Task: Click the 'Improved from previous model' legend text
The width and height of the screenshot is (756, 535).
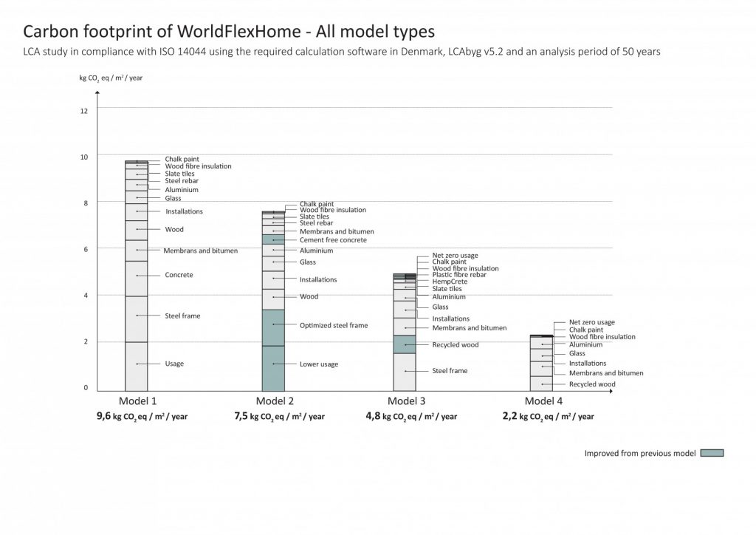Action: point(640,454)
